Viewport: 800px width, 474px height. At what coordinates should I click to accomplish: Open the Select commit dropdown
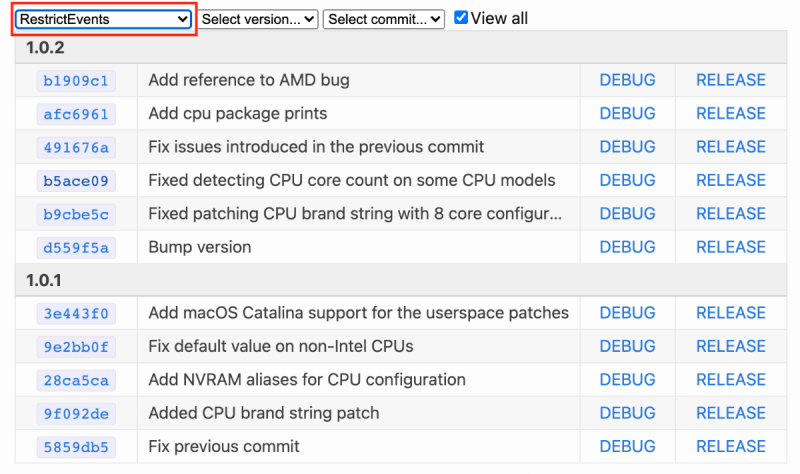pos(384,19)
